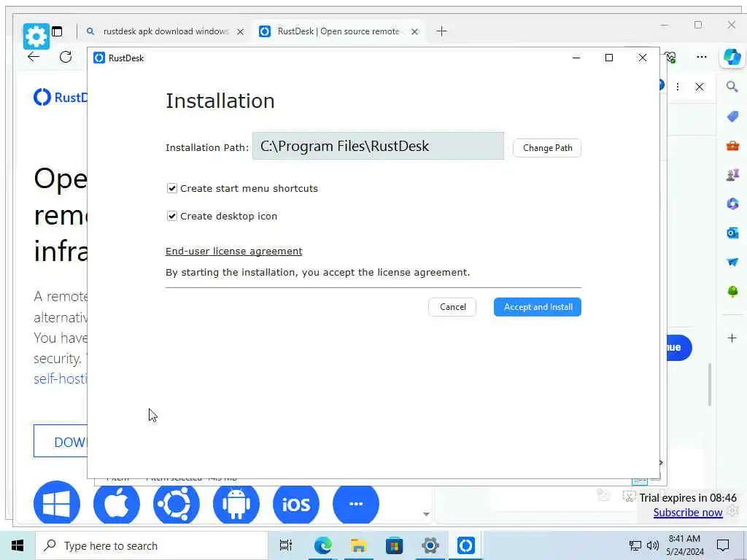Open the sidebar games chess icon
The width and height of the screenshot is (747, 560).
(x=732, y=175)
